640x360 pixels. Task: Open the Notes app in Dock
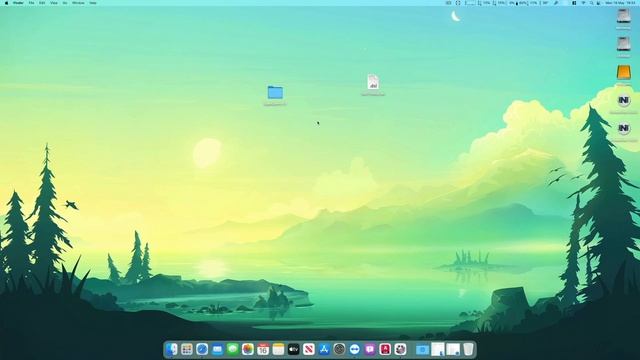tap(278, 349)
